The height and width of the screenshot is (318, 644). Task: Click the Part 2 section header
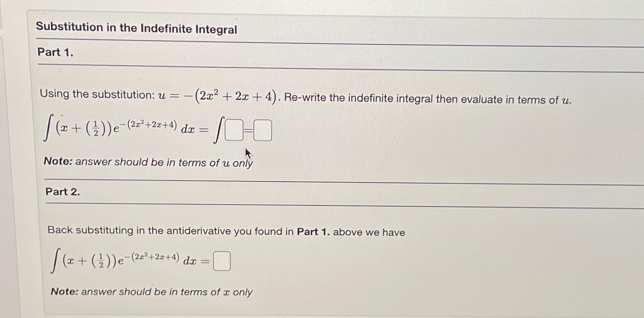[63, 191]
